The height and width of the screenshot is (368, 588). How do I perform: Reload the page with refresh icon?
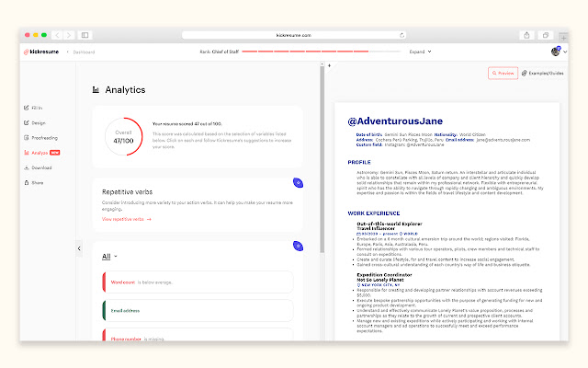pyautogui.click(x=401, y=35)
